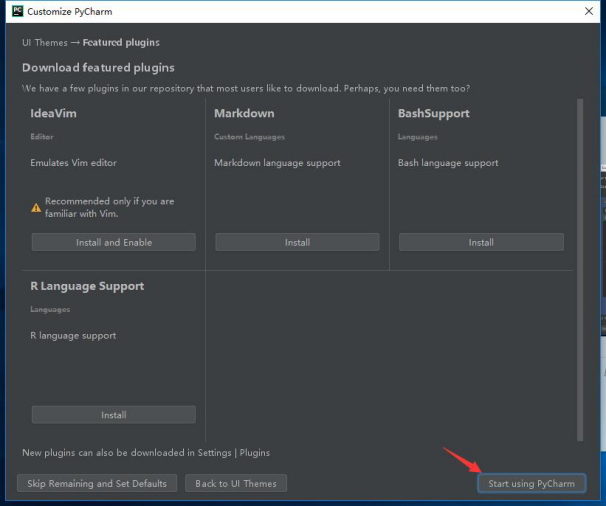Click the Markdown plugin title
The image size is (606, 506).
coord(244,113)
